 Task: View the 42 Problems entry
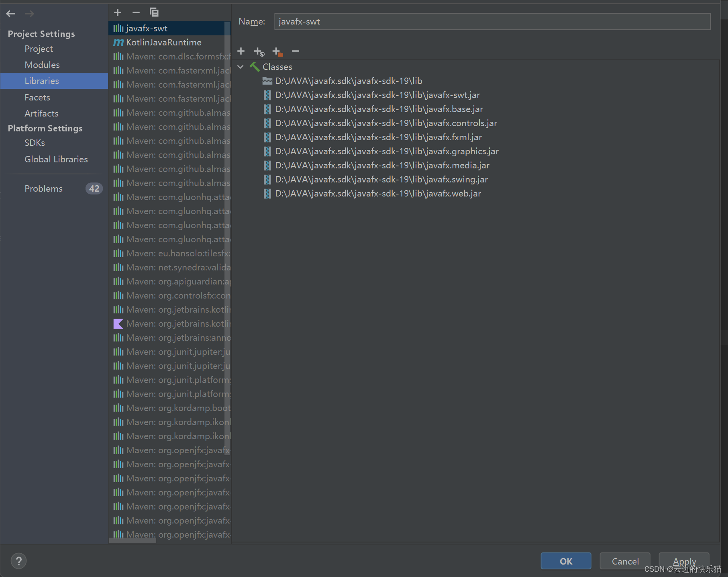click(x=54, y=188)
